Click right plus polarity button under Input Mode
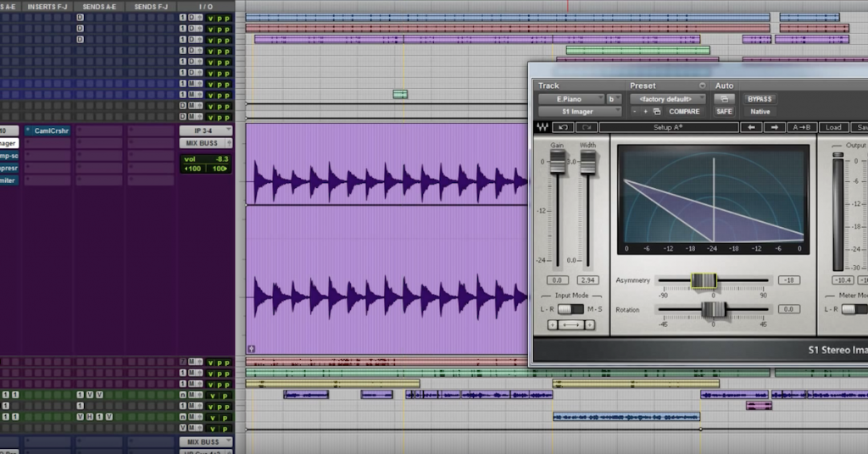The height and width of the screenshot is (454, 868). (x=590, y=324)
